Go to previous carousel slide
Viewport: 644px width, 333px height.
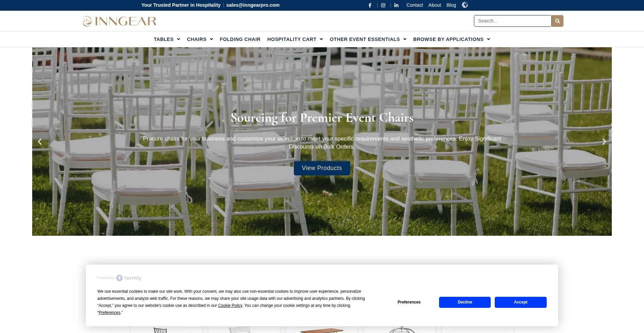[x=40, y=141]
